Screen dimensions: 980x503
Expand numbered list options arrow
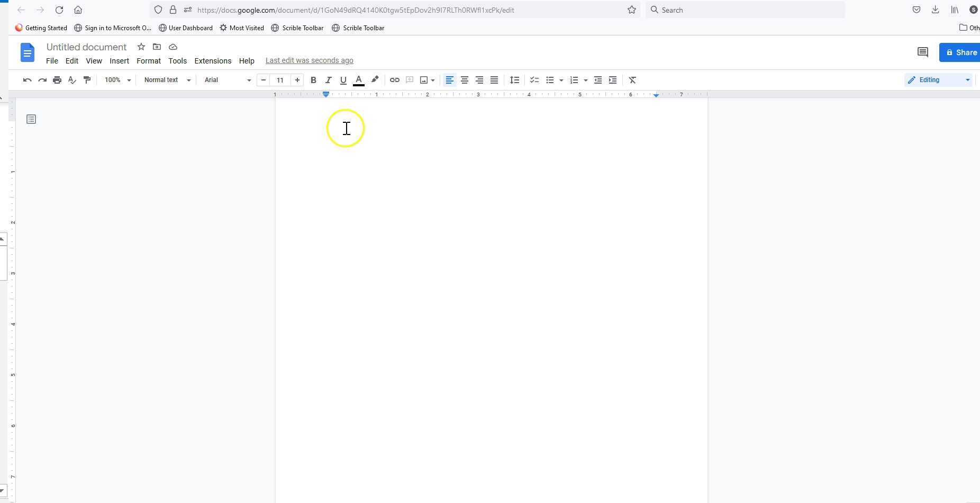(586, 80)
